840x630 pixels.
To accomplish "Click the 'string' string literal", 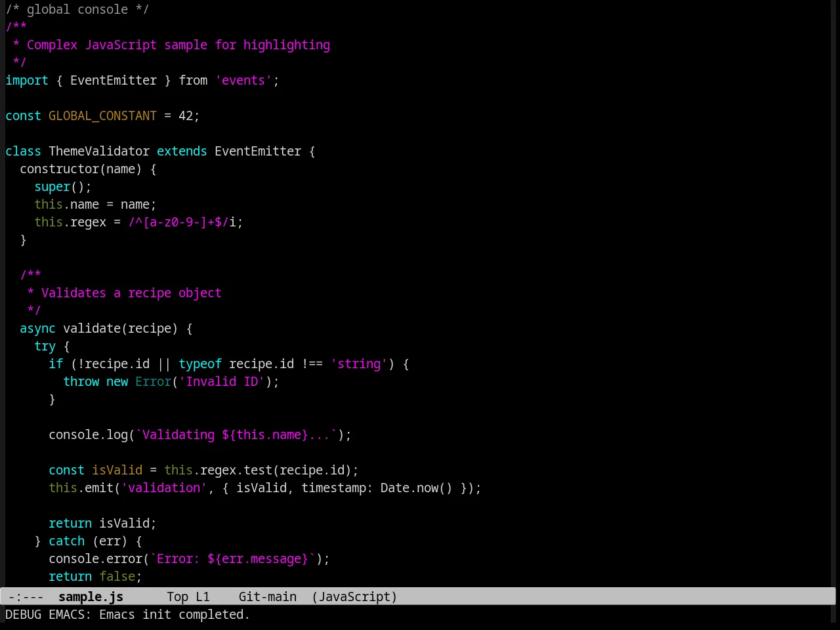I will click(359, 364).
